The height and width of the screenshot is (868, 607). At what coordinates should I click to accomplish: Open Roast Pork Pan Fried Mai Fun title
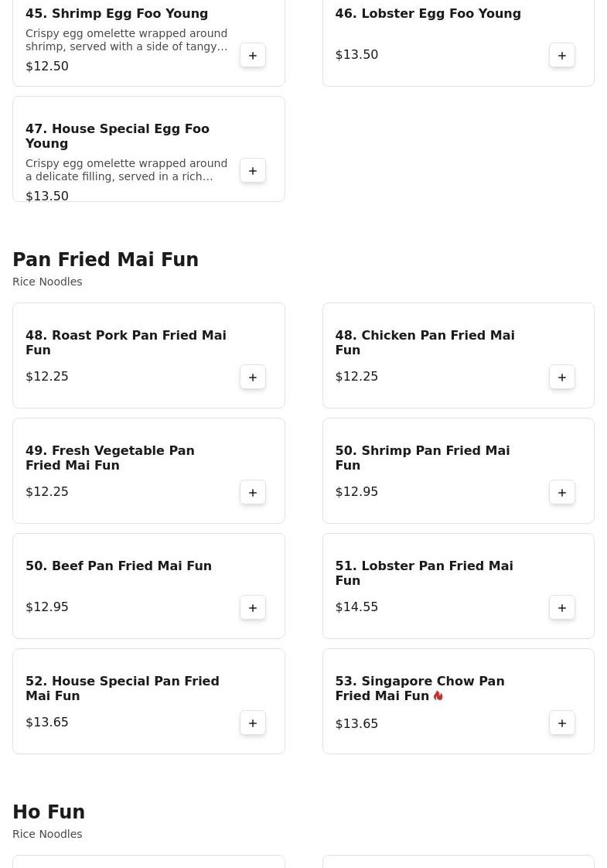coord(126,343)
